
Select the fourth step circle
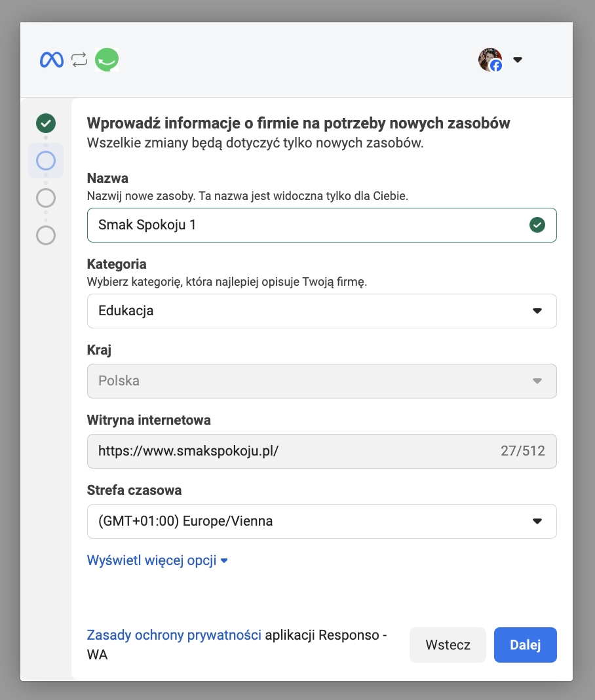pos(46,235)
